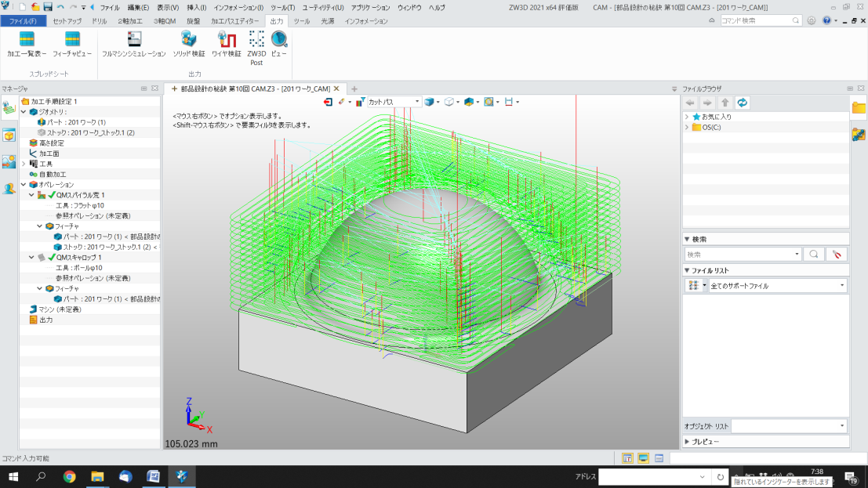Viewport: 868px width, 488px height.
Task: Click the settings gear icon near command search
Action: (811, 20)
